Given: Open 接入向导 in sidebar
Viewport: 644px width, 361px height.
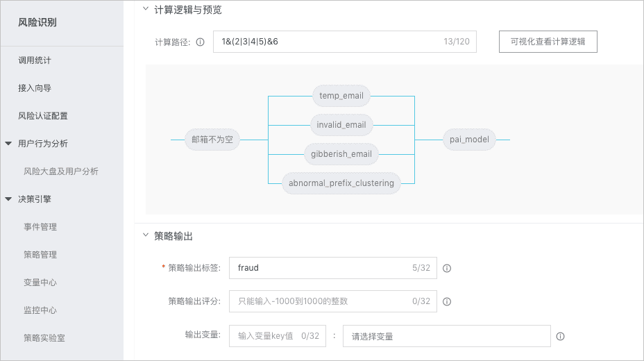Looking at the screenshot, I should point(35,88).
